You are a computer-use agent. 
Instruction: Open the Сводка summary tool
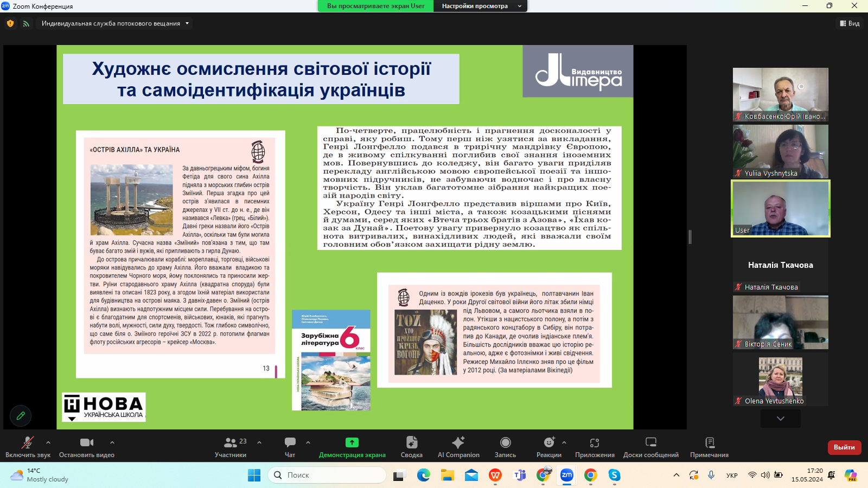[x=411, y=447]
